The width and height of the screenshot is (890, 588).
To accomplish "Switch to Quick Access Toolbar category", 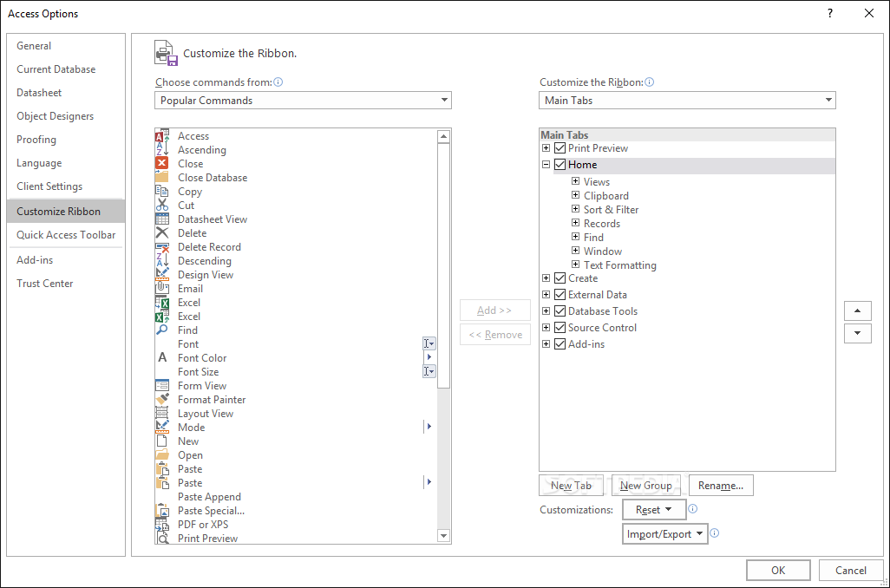I will pos(66,235).
